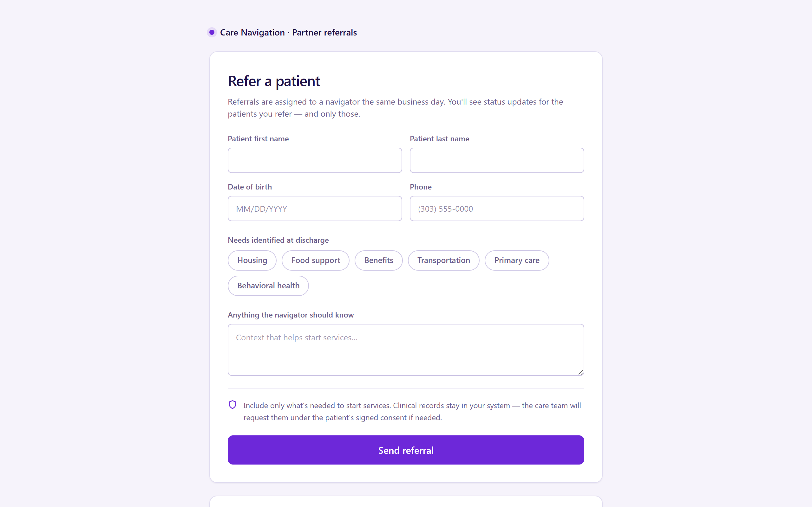Click Care Navigation Partner referrals header
The image size is (812, 507).
(288, 33)
